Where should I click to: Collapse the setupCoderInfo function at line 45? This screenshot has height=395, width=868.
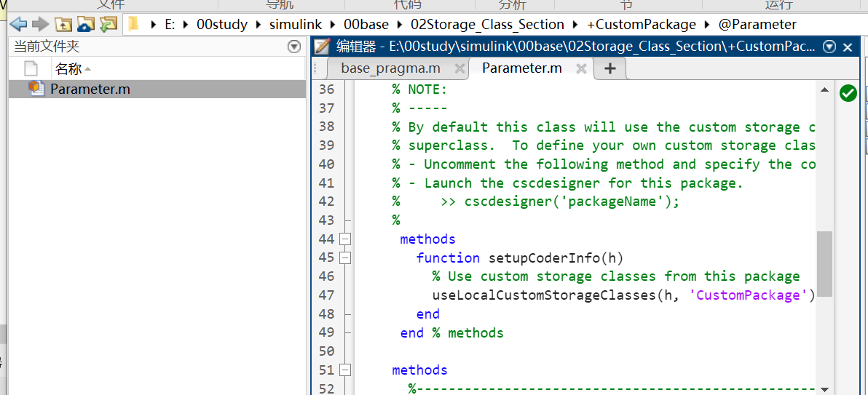[345, 258]
